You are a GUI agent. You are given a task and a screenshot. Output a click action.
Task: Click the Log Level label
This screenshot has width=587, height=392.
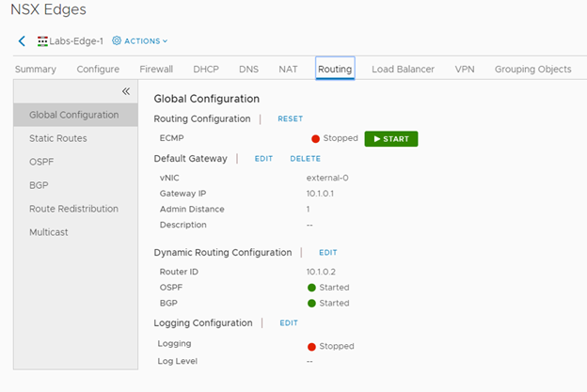(x=177, y=361)
